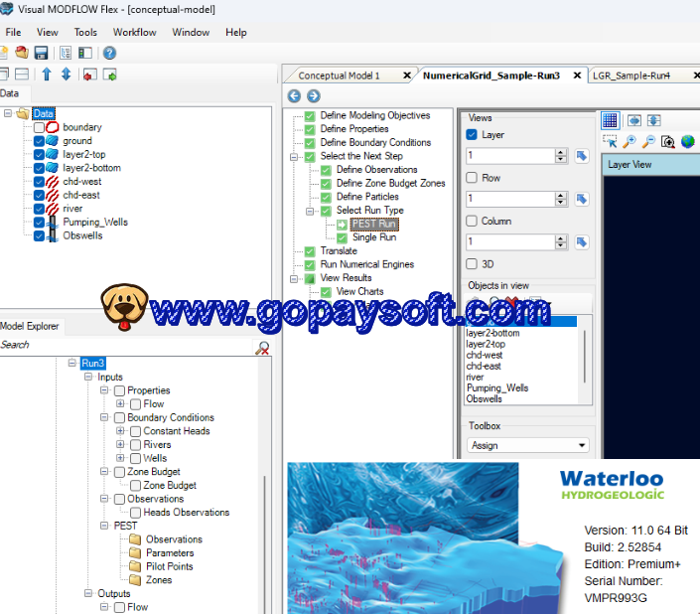Uncheck the Layer view checkbox

472,134
